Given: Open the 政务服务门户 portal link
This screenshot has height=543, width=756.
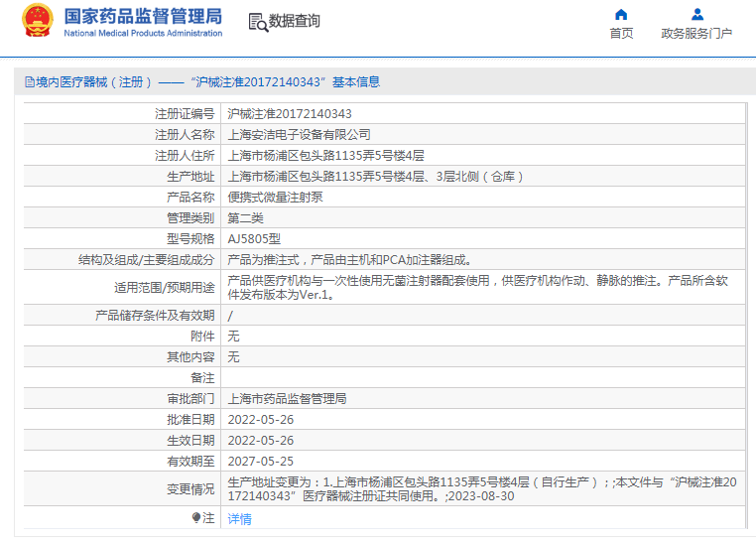Looking at the screenshot, I should (696, 34).
